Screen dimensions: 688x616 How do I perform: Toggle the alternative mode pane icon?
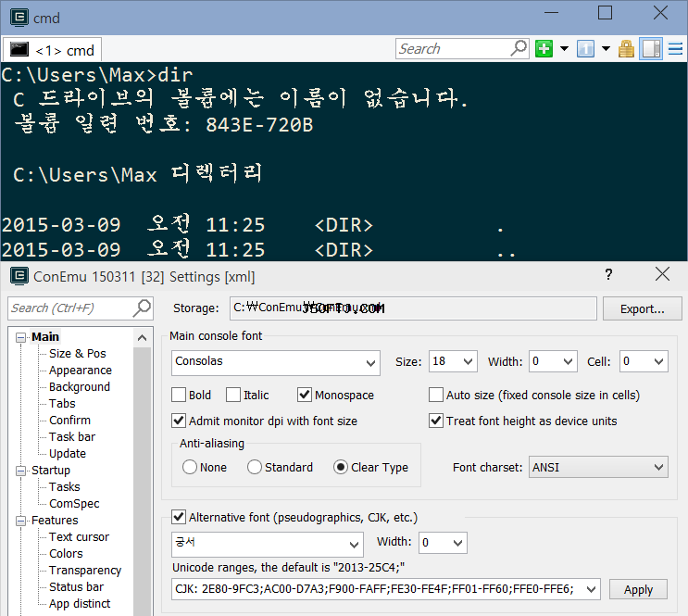pyautogui.click(x=650, y=49)
